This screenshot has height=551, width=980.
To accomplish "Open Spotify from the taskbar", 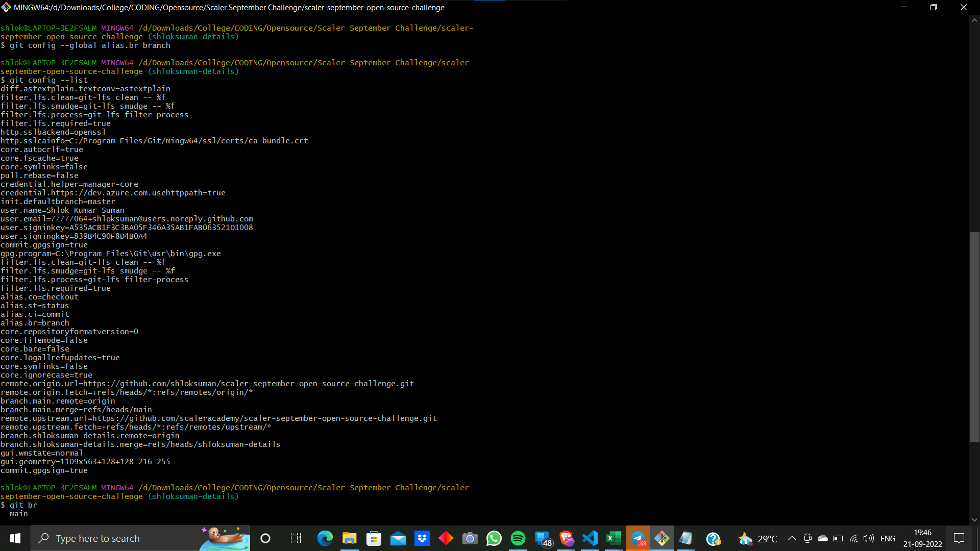I will coord(518,538).
